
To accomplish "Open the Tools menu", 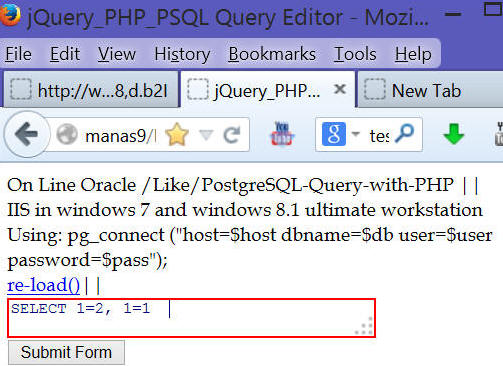I will tap(355, 54).
